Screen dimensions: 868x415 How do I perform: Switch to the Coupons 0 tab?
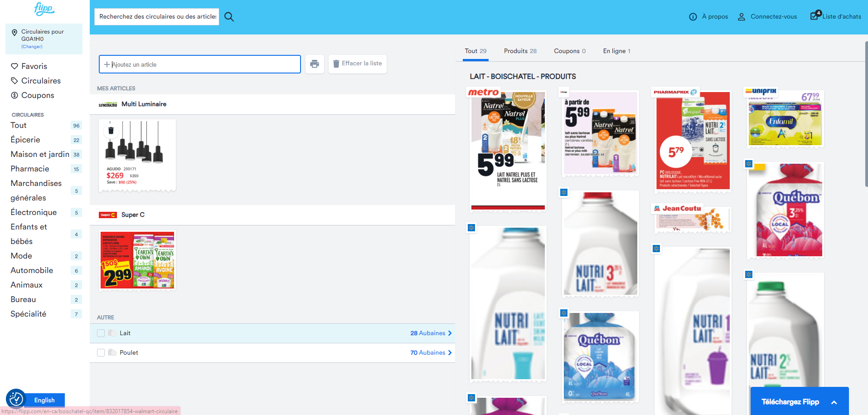(x=570, y=51)
